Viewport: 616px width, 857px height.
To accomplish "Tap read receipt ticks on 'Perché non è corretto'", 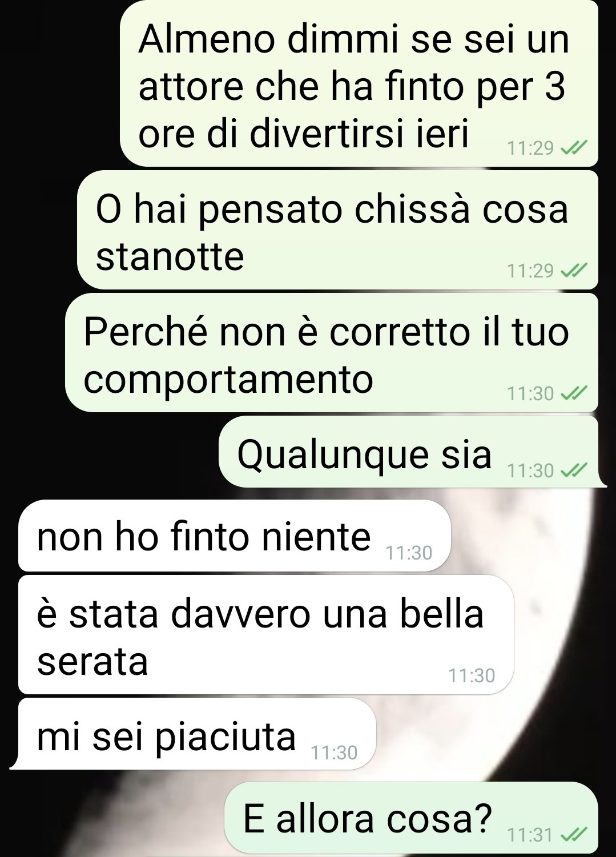I will click(x=573, y=393).
